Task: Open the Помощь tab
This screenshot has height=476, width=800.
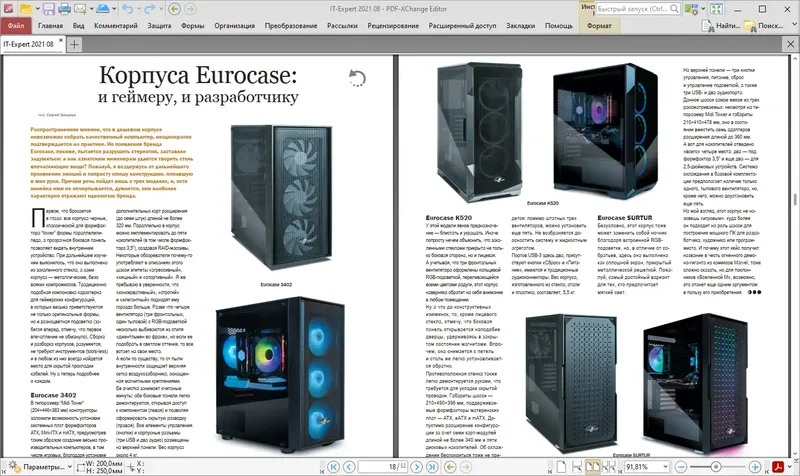Action: click(x=558, y=26)
